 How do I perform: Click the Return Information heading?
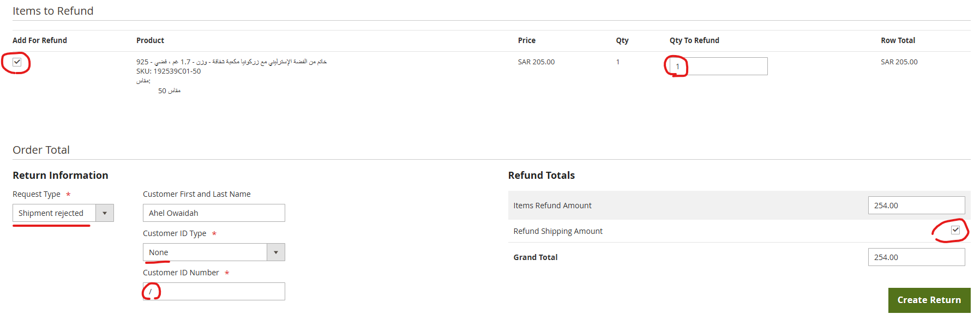61,176
